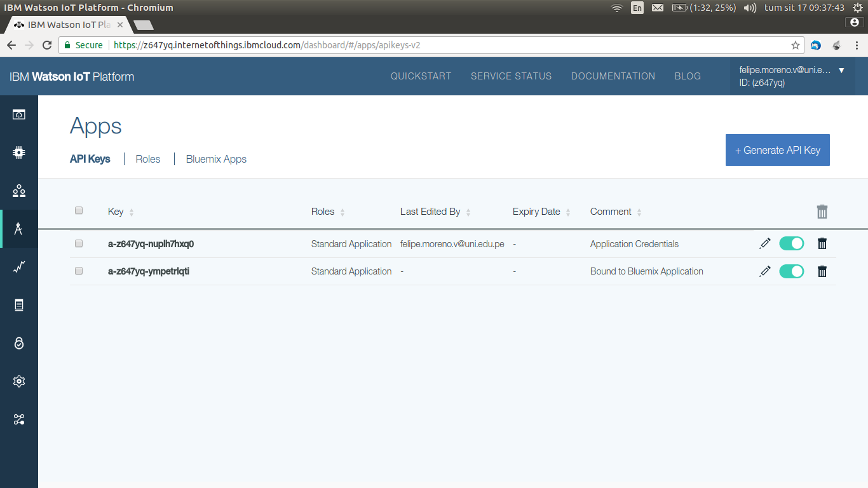Delete the Application Credentials API key

coord(822,243)
